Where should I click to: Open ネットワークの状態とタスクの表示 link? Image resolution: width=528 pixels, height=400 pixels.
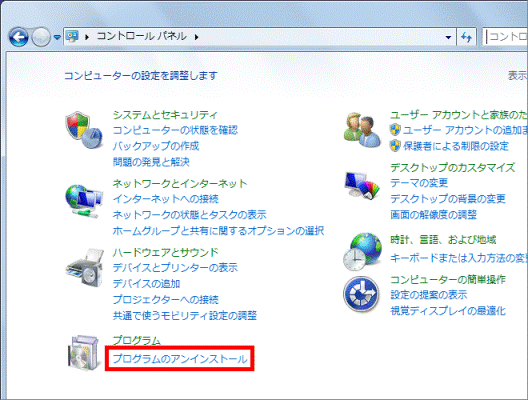[x=189, y=214]
